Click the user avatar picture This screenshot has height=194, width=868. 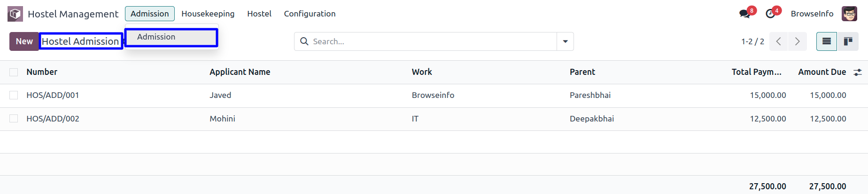click(x=849, y=14)
